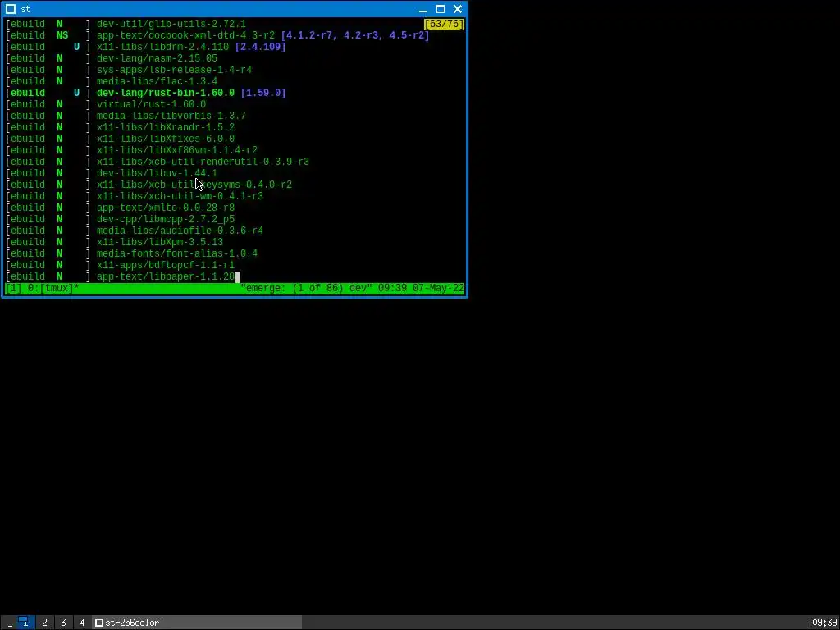Click the media-libs/flac-1.3.4 package
The image size is (840, 630).
(x=157, y=81)
